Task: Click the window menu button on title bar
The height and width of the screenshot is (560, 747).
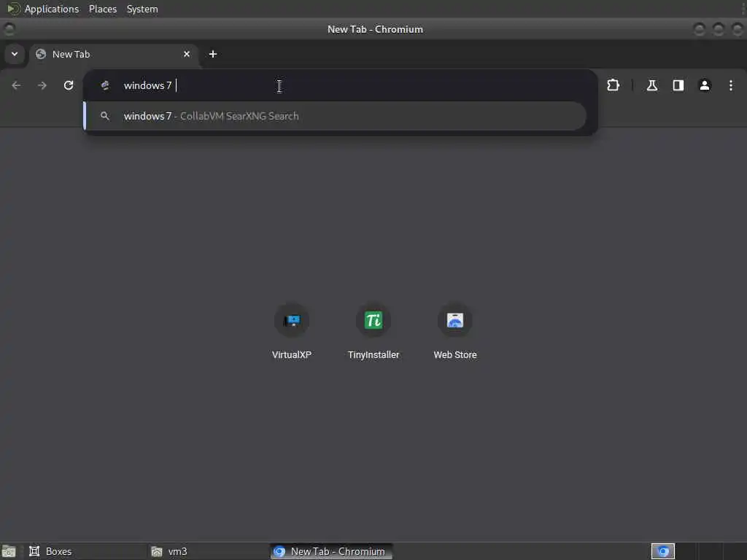Action: click(x=9, y=29)
